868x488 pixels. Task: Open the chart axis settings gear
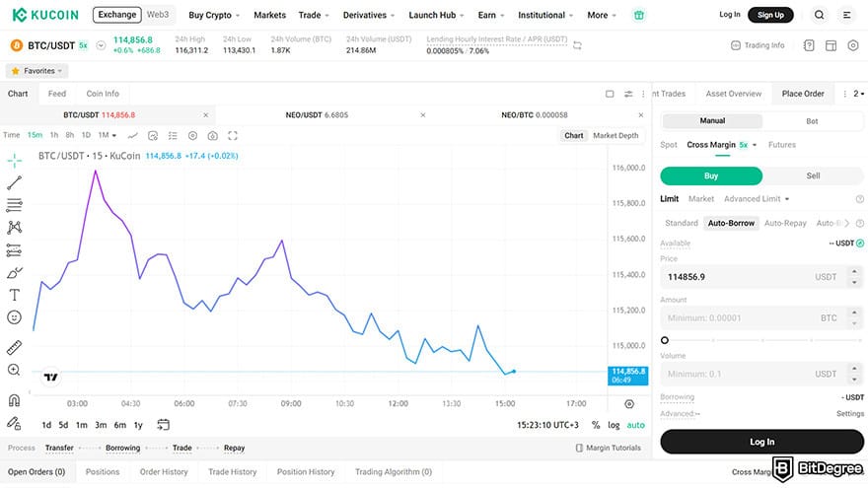(x=629, y=404)
